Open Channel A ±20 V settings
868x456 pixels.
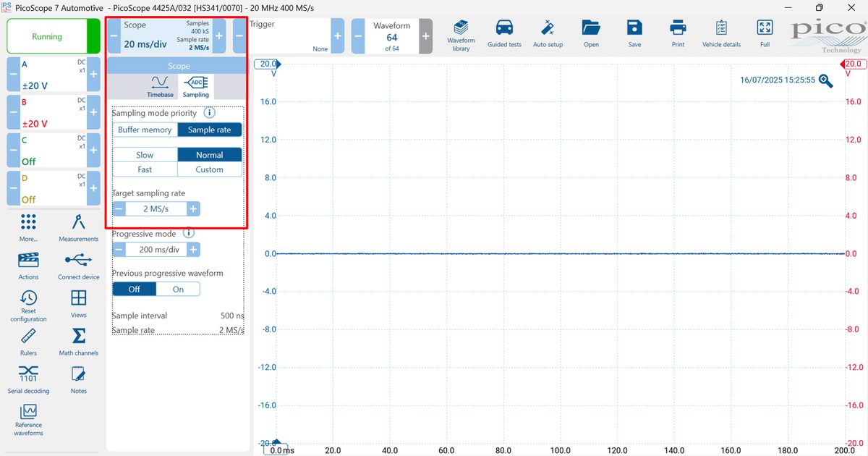53,75
